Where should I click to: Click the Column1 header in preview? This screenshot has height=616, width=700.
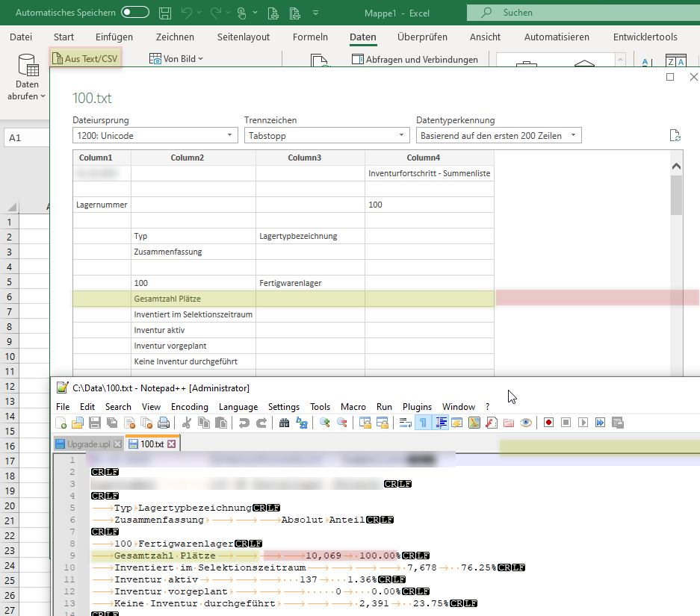click(102, 158)
